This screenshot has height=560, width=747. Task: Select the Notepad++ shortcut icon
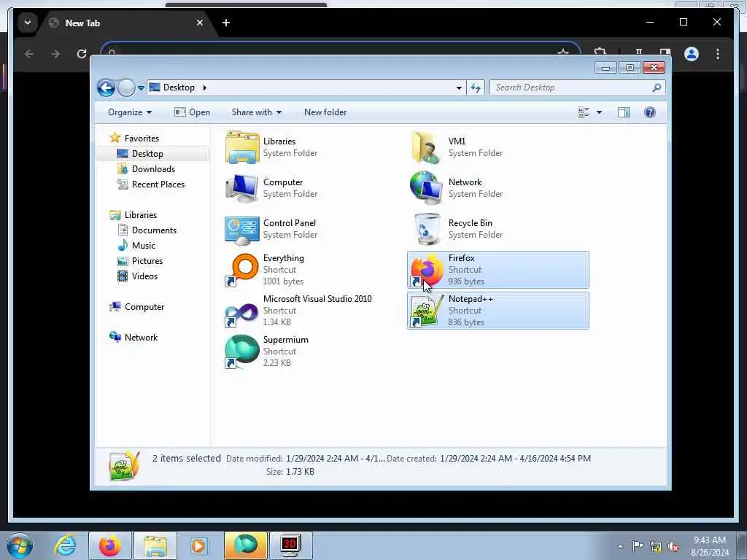427,311
